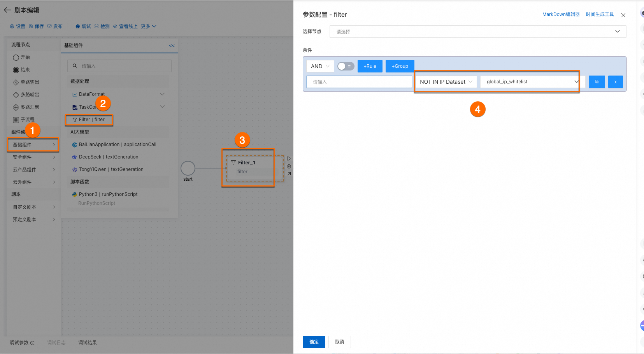Click 取消 to cancel configuration
The height and width of the screenshot is (354, 644).
click(339, 342)
